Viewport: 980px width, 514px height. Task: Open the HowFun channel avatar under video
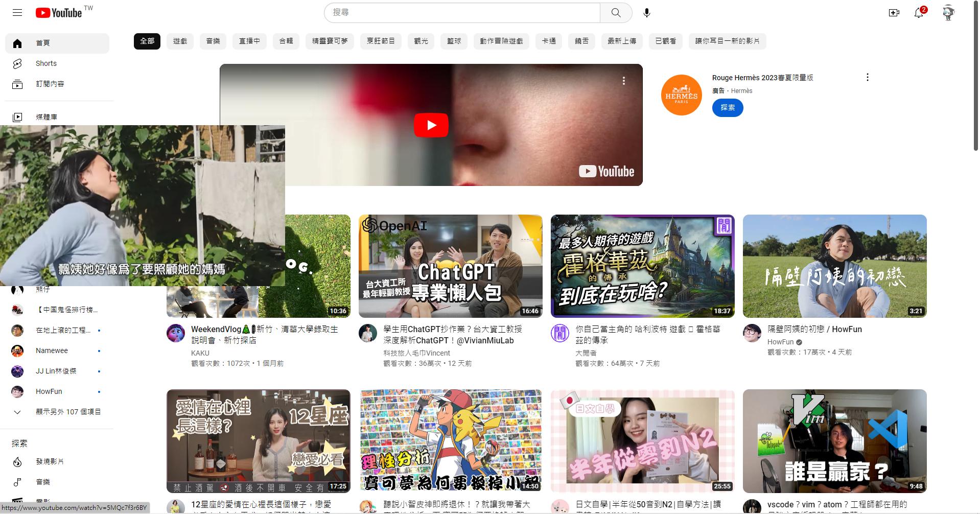point(752,333)
